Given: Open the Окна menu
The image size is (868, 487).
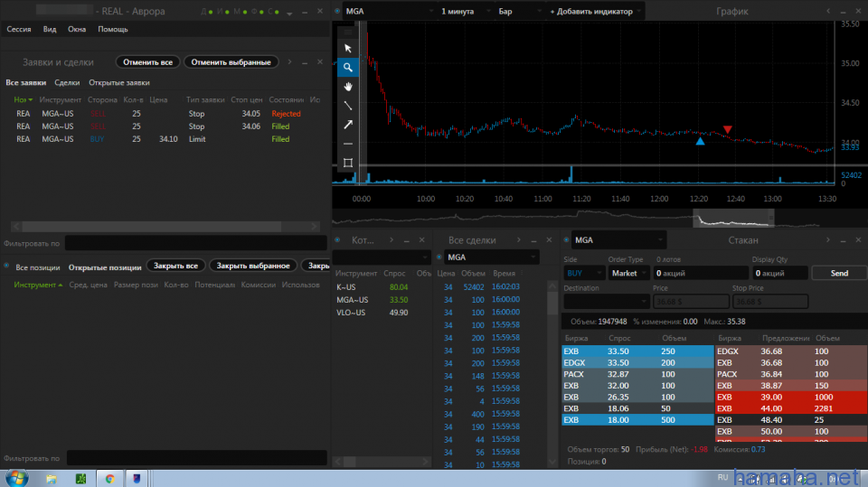Looking at the screenshot, I should (76, 29).
